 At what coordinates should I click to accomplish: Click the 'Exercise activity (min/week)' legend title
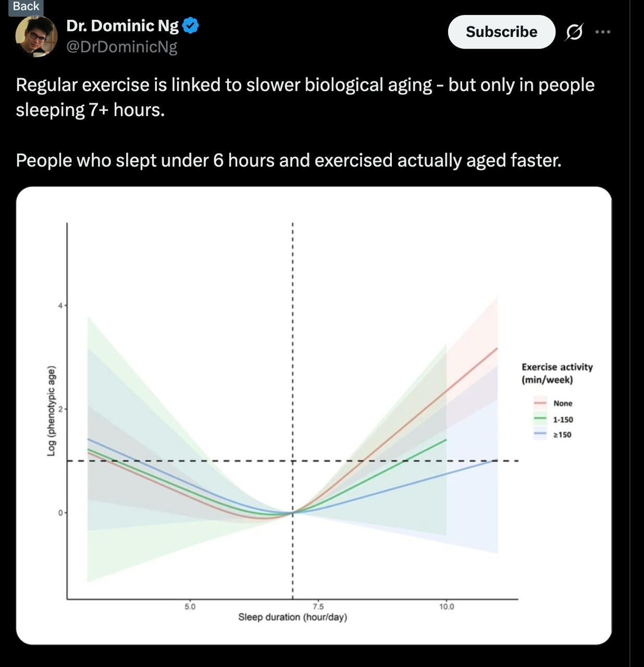[557, 373]
